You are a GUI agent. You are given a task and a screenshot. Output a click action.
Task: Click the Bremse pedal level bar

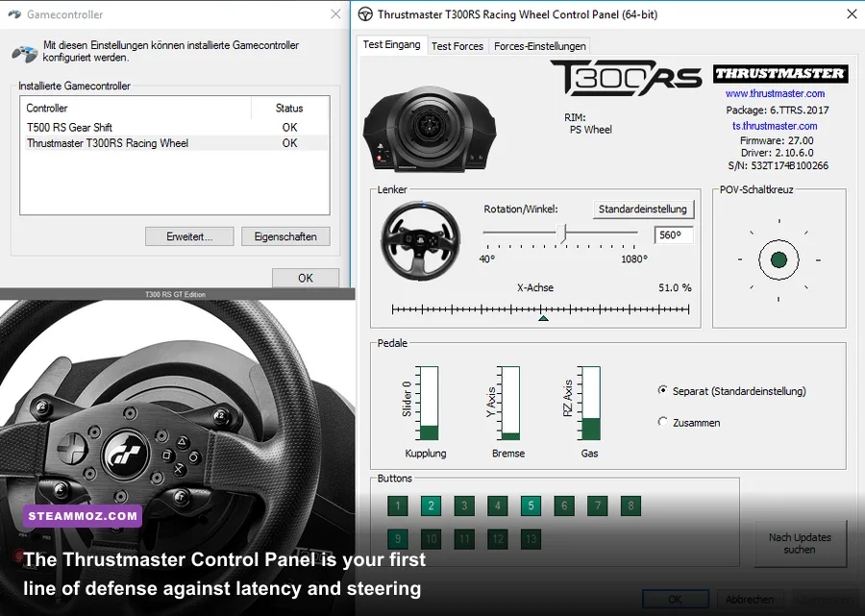tap(510, 403)
